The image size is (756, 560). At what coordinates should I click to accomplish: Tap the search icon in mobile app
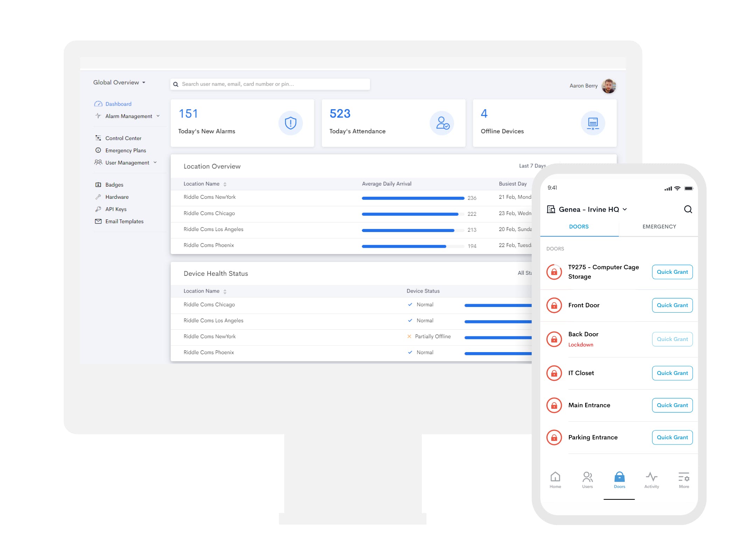point(688,209)
